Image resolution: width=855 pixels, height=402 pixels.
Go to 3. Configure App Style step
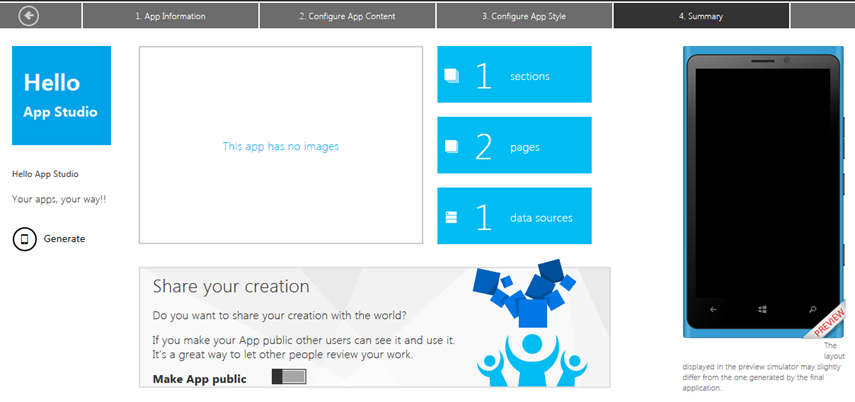(x=524, y=16)
